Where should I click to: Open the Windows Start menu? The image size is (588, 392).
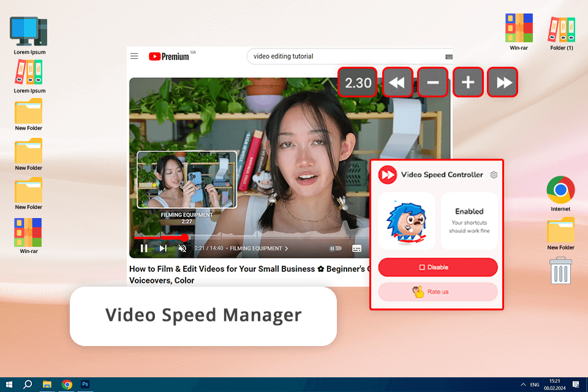tap(9, 385)
